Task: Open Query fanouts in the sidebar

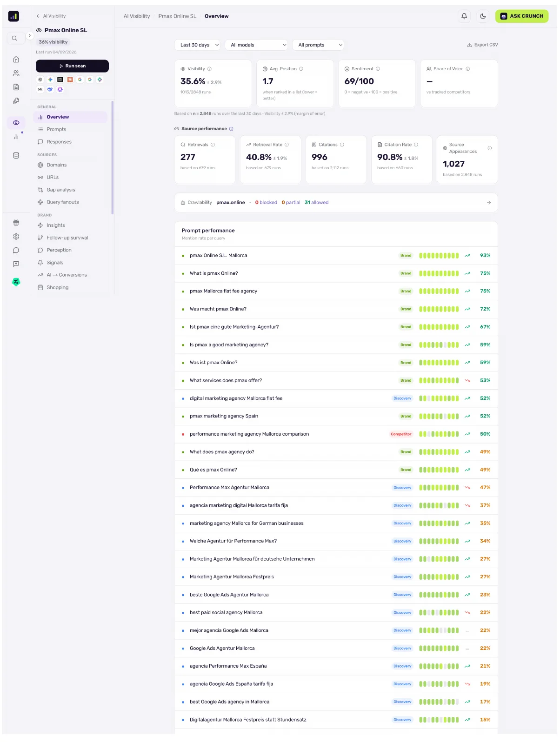Action: coord(71,202)
